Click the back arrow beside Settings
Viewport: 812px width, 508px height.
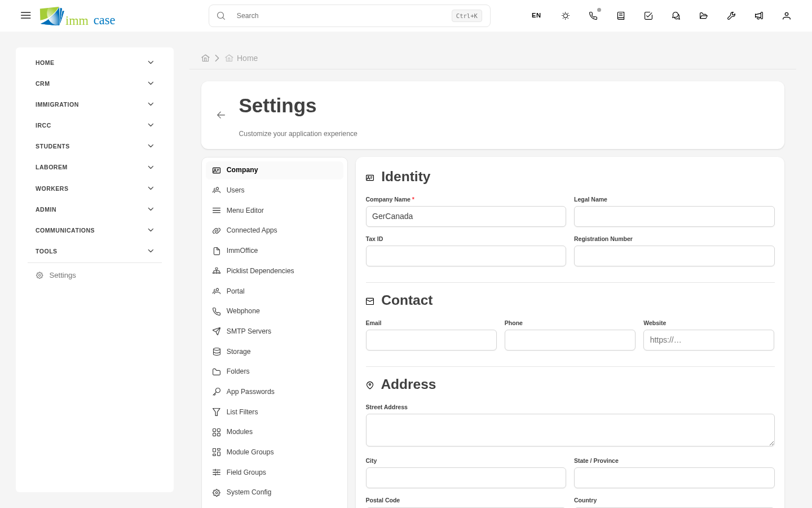[221, 115]
